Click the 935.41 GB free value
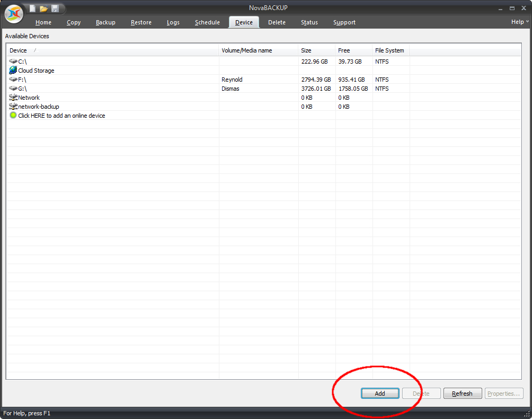 [351, 80]
